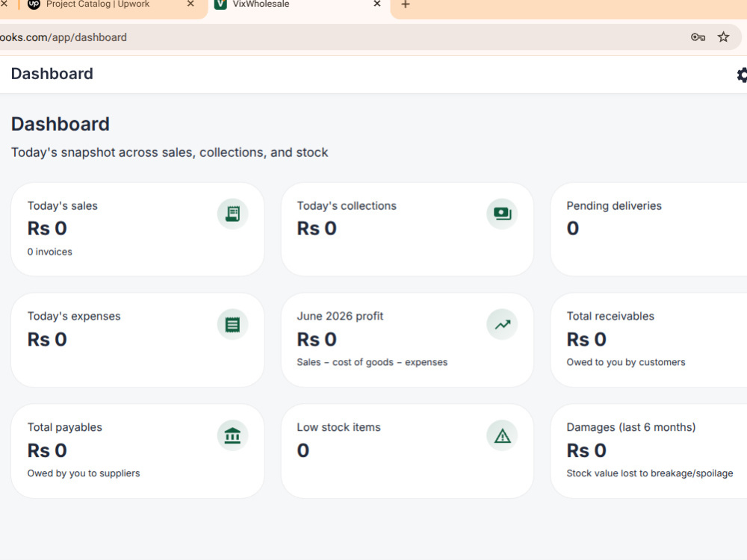This screenshot has width=747, height=560.
Task: Open the Today's expenses card
Action: 137,340
